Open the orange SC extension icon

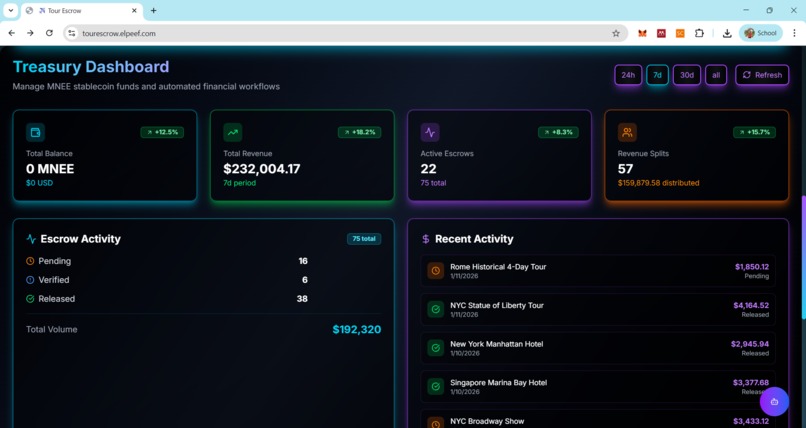[680, 33]
